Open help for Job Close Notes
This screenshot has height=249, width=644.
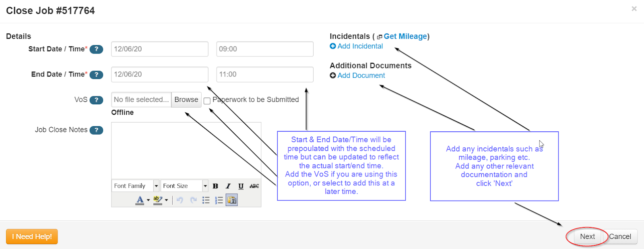click(x=96, y=130)
